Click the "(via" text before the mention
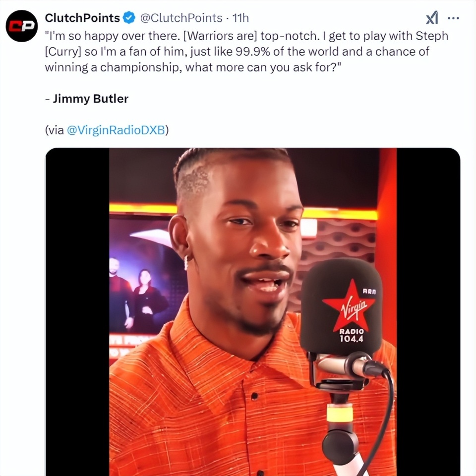 55,130
